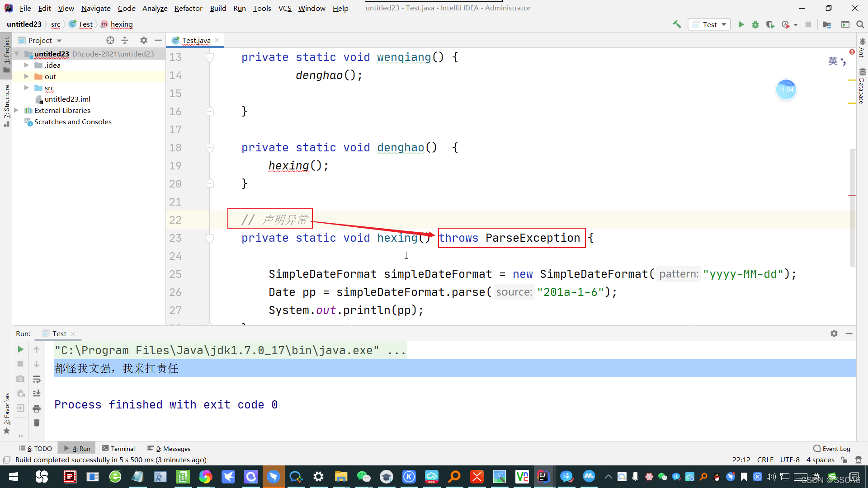Viewport: 868px width, 488px height.
Task: Open the Windows Start menu
Action: pos(14,477)
